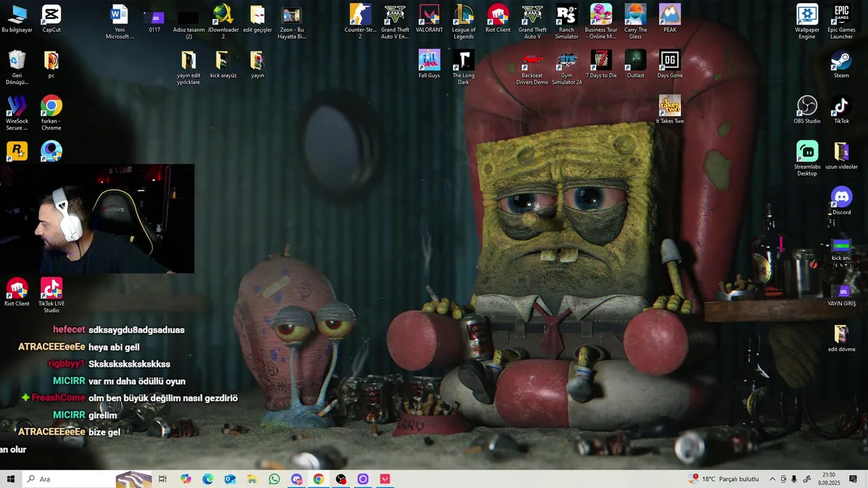Viewport: 868px width, 488px height.
Task: Open the 21:50 clock and calendar
Action: pyautogui.click(x=829, y=479)
